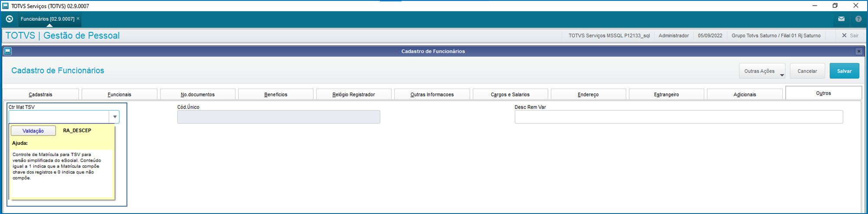The width and height of the screenshot is (868, 214).
Task: Expand the Ctr Mat TSV combo box arrow
Action: pyautogui.click(x=115, y=117)
